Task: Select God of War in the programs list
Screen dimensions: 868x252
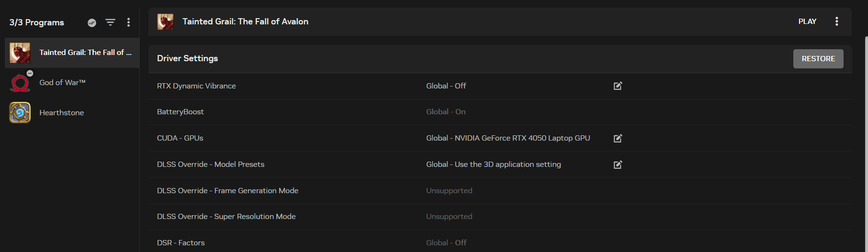Action: [x=72, y=83]
